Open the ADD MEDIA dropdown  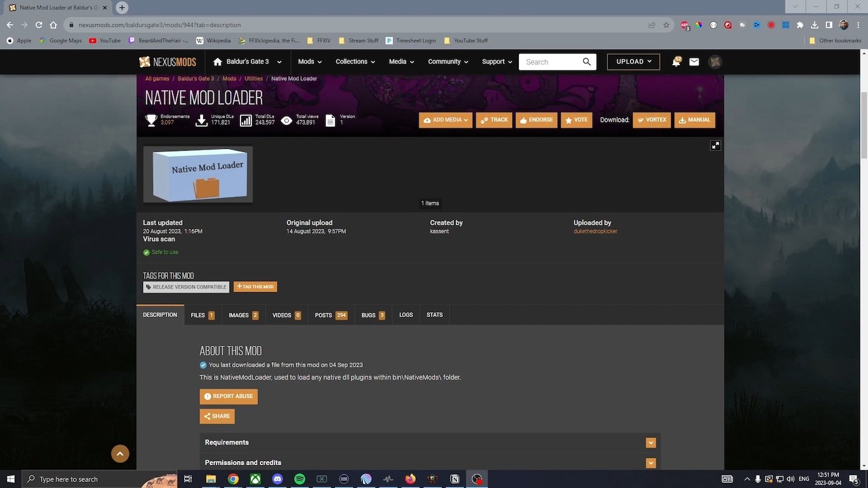coord(445,120)
